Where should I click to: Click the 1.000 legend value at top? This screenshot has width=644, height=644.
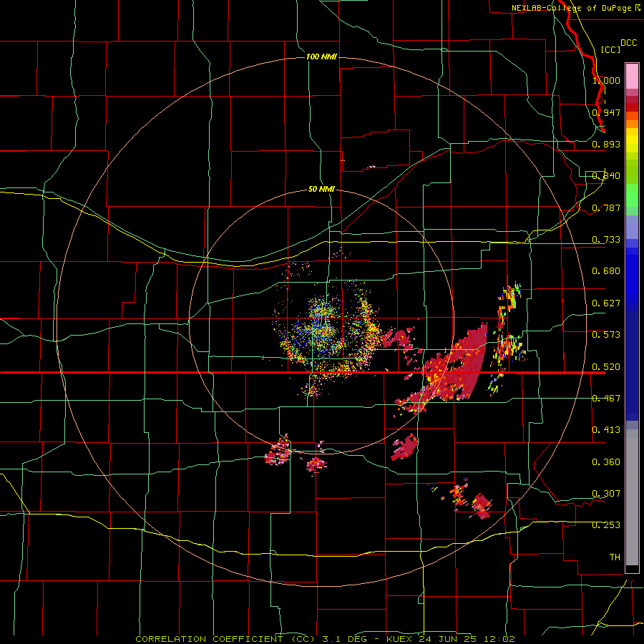[606, 81]
